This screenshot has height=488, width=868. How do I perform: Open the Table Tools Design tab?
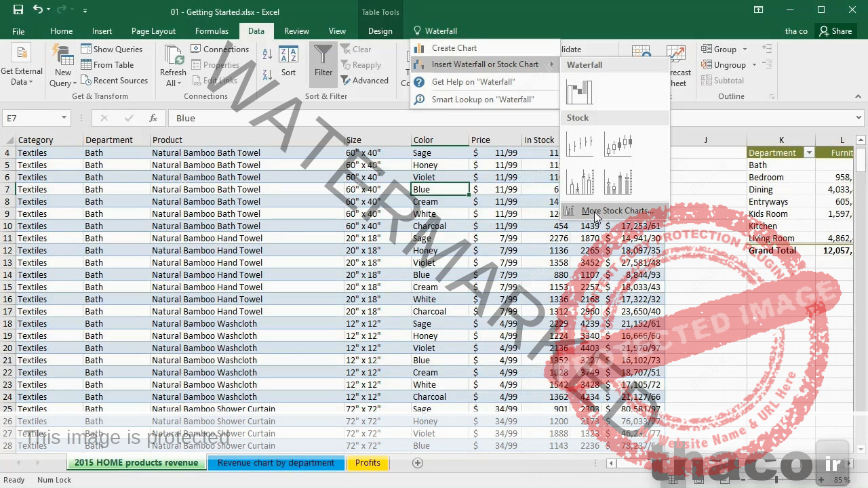pyautogui.click(x=380, y=30)
